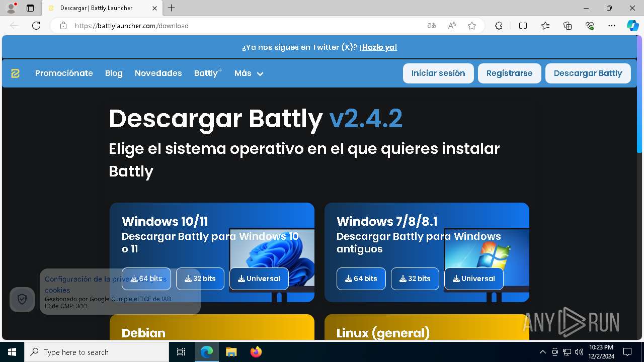This screenshot has height=362, width=644.
Task: Click the Edge icon on the taskbar
Action: click(207, 352)
